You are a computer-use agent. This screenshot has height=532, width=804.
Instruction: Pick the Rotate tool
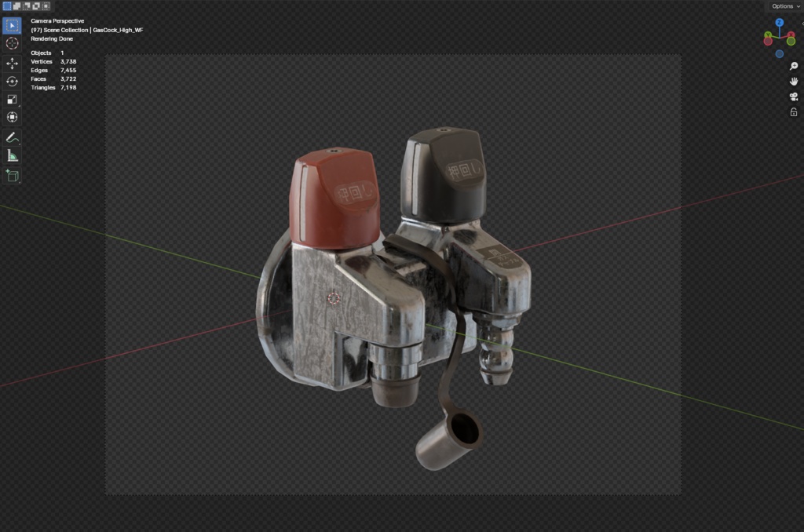13,82
